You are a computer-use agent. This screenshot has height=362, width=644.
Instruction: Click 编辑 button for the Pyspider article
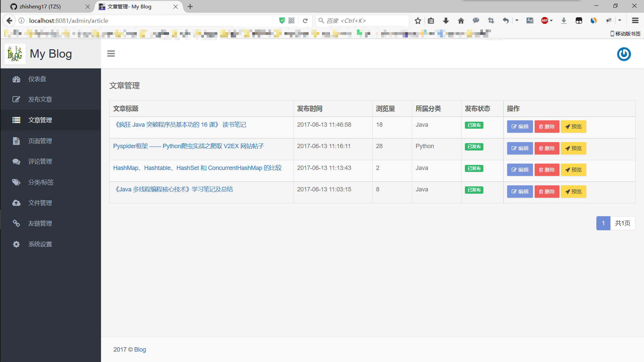[x=520, y=148]
